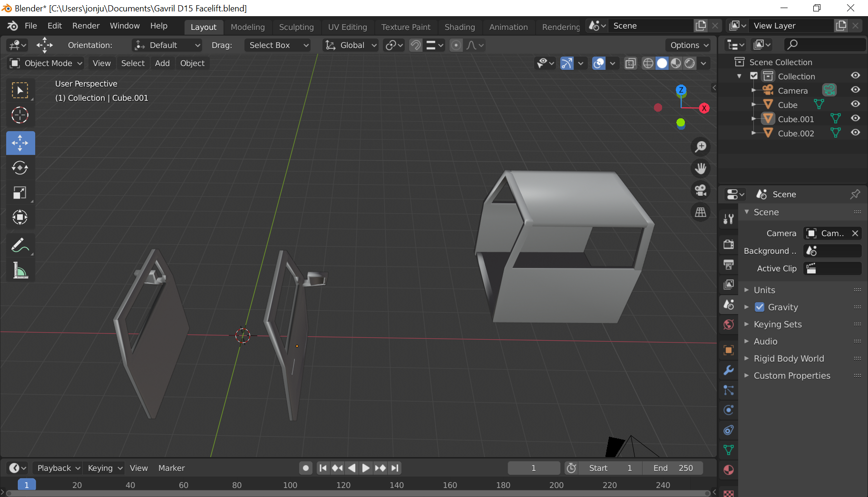Activate the Rotate tool
The image size is (868, 497).
click(20, 168)
